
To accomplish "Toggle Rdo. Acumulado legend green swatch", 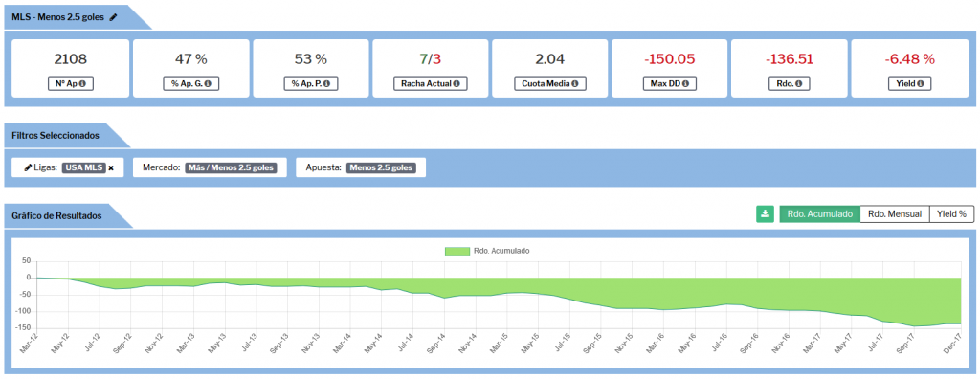I will (x=457, y=251).
